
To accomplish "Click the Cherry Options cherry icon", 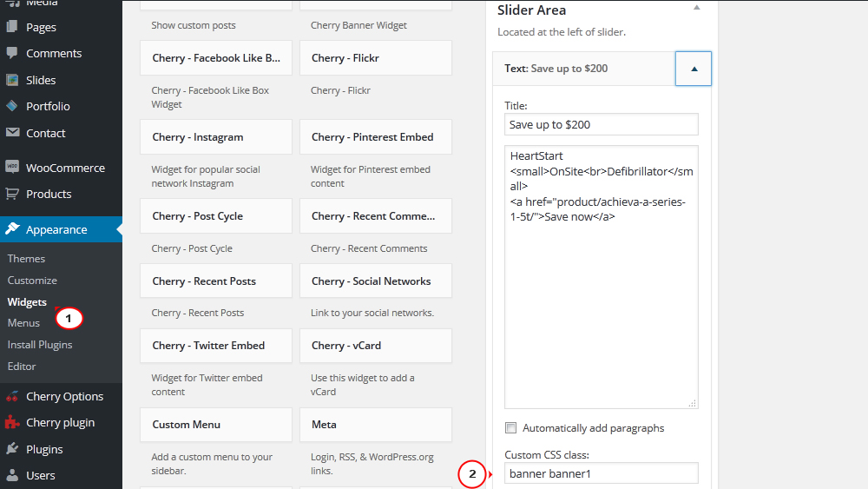I will pyautogui.click(x=12, y=397).
